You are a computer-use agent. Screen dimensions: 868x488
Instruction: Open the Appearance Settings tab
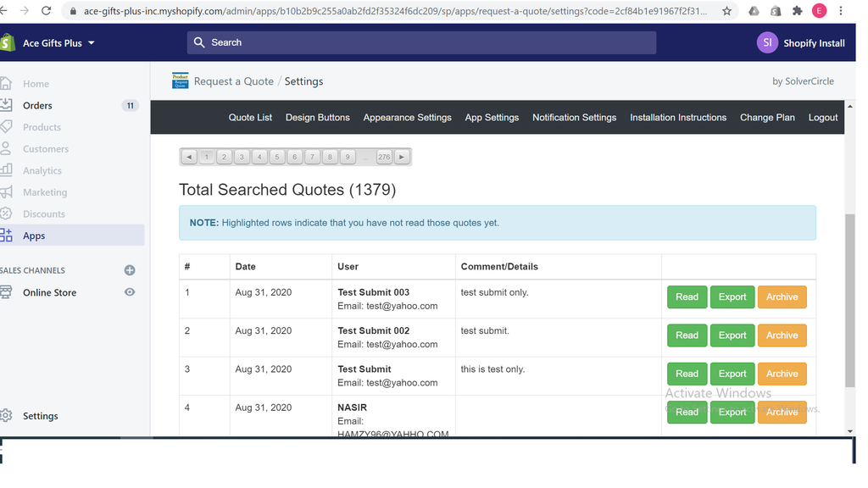pos(408,117)
